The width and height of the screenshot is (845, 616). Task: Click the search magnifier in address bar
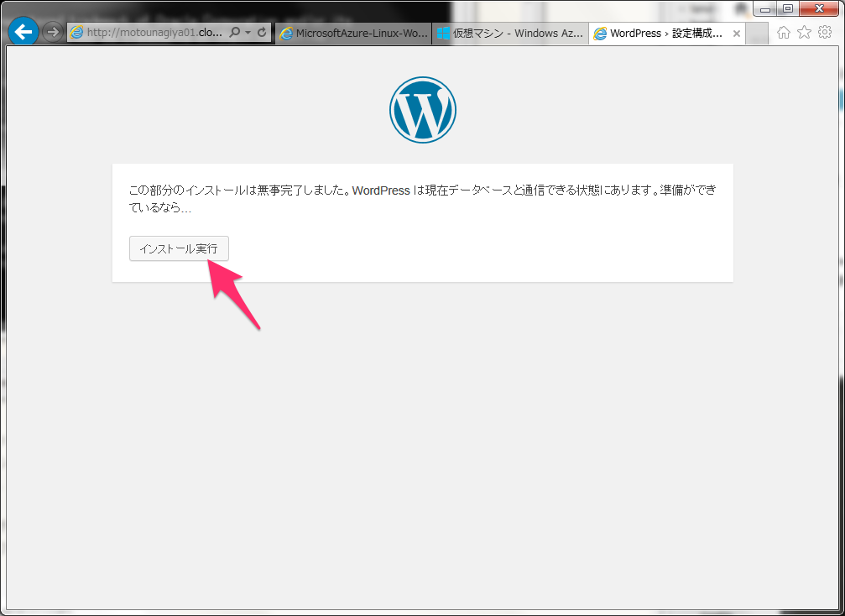click(x=234, y=33)
